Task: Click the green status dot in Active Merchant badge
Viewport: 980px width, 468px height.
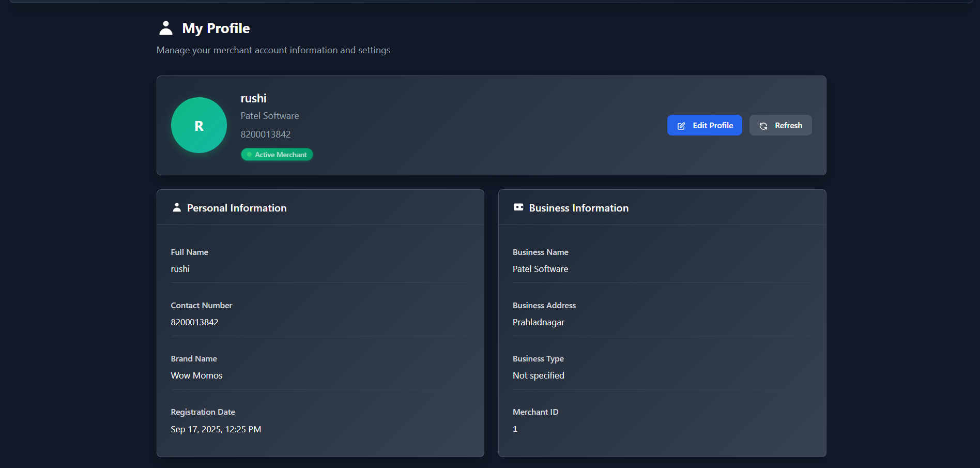Action: pyautogui.click(x=249, y=154)
